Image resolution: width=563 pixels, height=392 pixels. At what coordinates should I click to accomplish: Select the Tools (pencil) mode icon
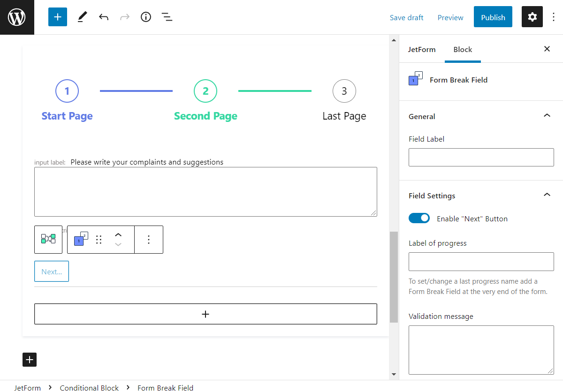82,17
